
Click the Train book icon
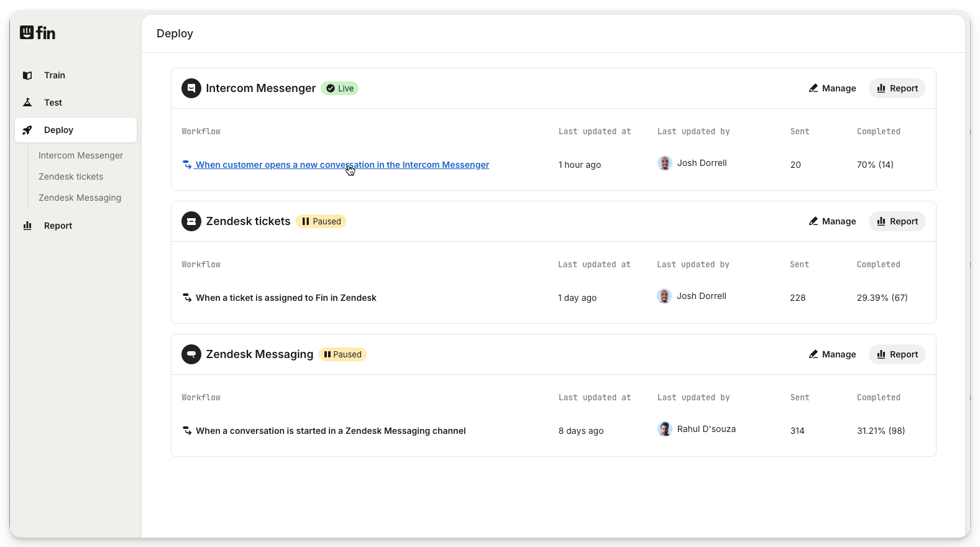pyautogui.click(x=27, y=75)
